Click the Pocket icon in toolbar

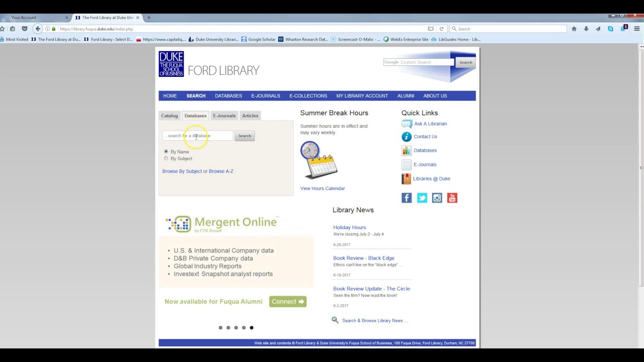24,29
